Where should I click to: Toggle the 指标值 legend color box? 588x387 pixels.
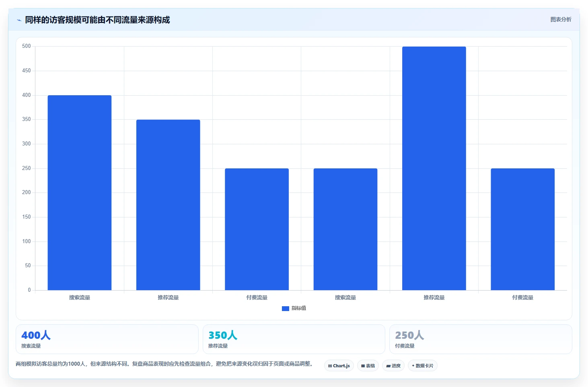click(x=286, y=308)
